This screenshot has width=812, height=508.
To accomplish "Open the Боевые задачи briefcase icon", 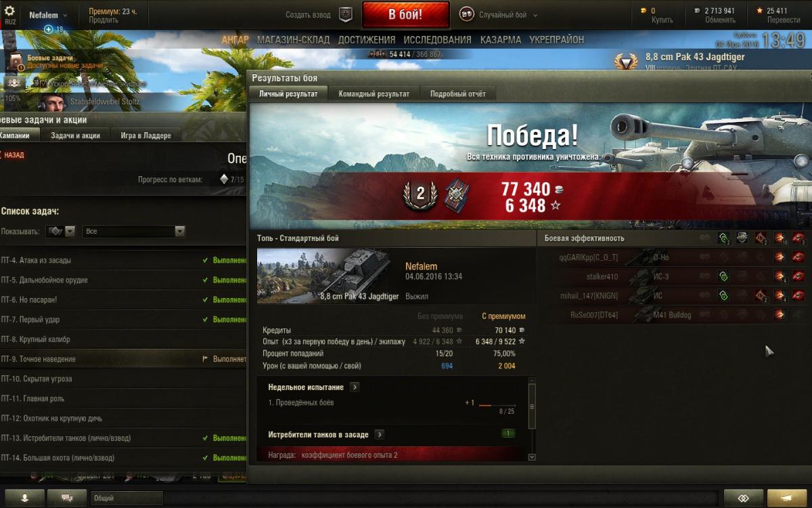I will pos(16,62).
